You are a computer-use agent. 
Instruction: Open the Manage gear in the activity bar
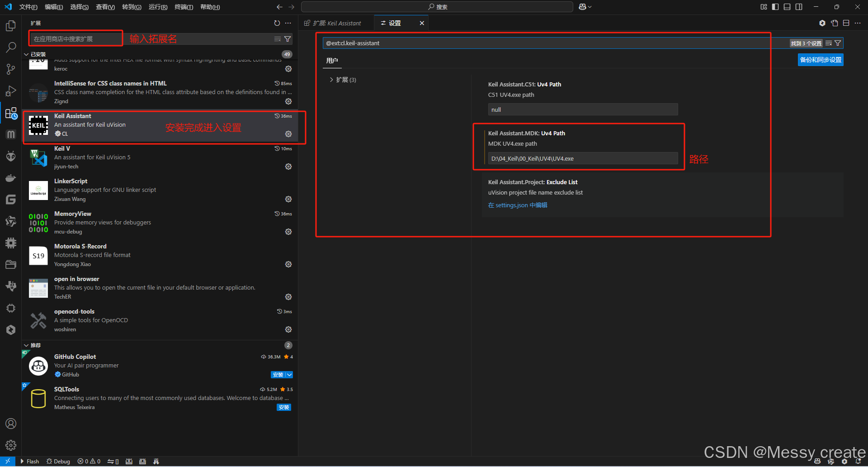coord(11,445)
